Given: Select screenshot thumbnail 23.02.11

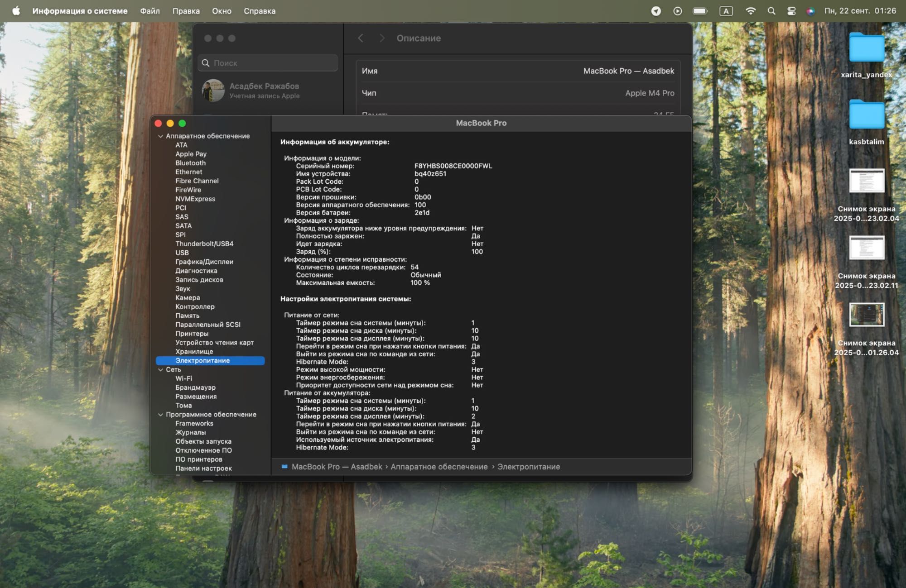Looking at the screenshot, I should tap(866, 248).
